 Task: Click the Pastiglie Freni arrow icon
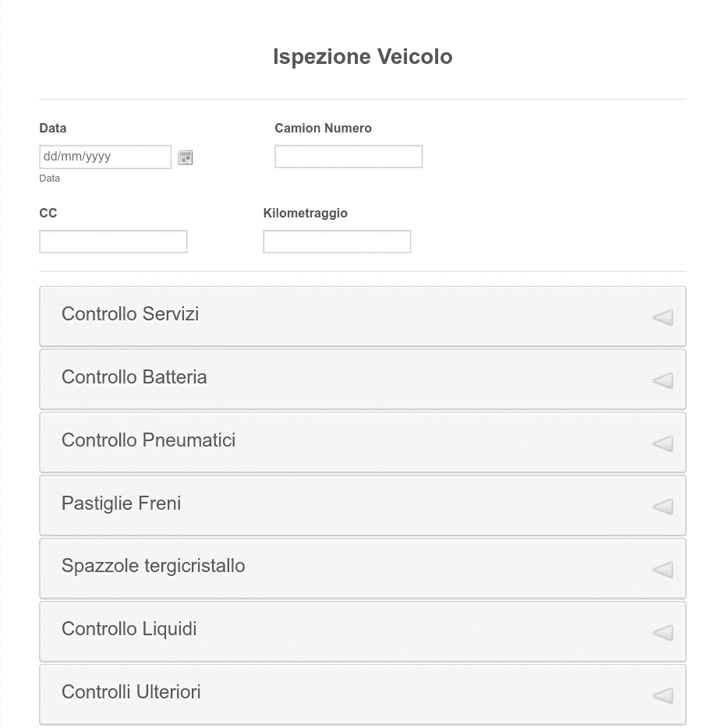point(663,507)
